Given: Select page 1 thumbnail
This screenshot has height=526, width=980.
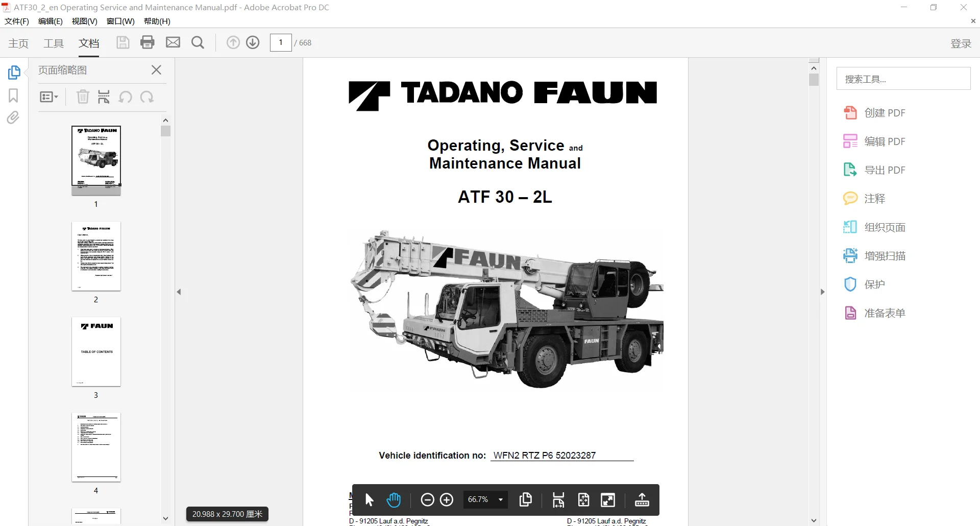Looking at the screenshot, I should 96,160.
